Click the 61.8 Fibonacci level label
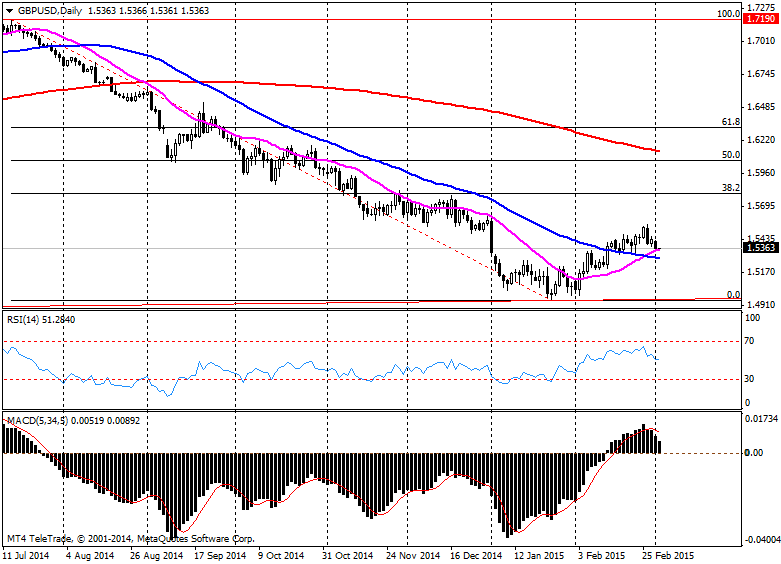 [x=730, y=122]
